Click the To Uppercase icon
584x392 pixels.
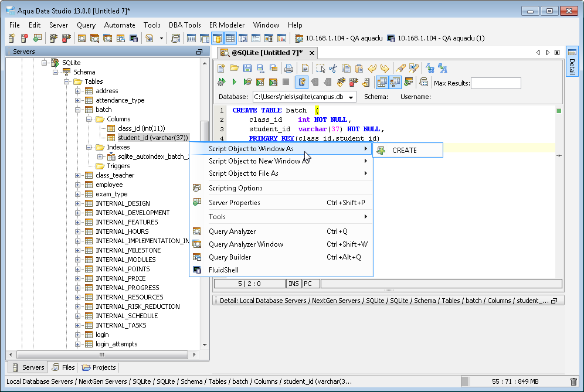click(x=443, y=68)
